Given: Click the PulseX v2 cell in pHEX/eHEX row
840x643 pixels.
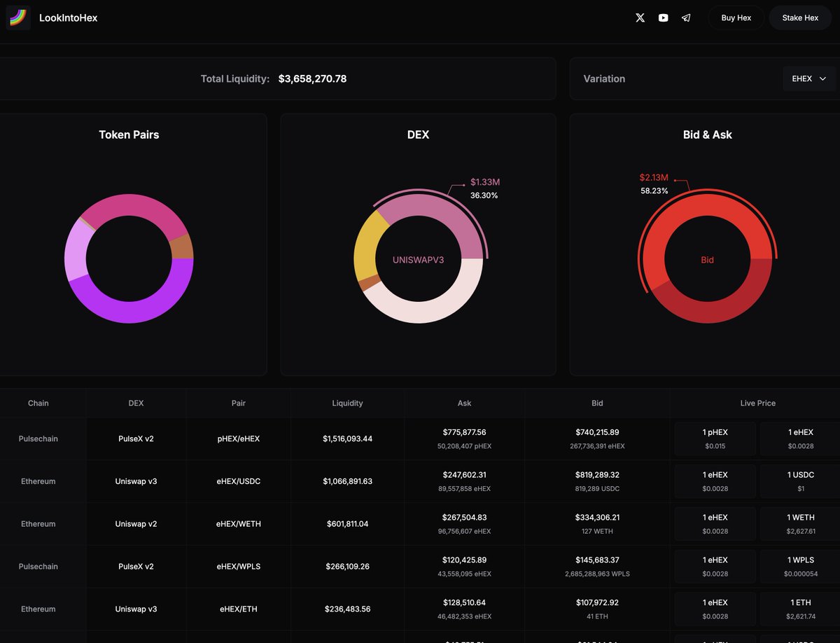Looking at the screenshot, I should tap(136, 439).
